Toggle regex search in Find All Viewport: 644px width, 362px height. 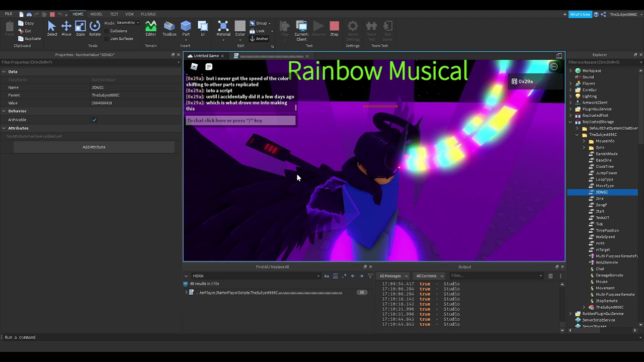(x=344, y=276)
